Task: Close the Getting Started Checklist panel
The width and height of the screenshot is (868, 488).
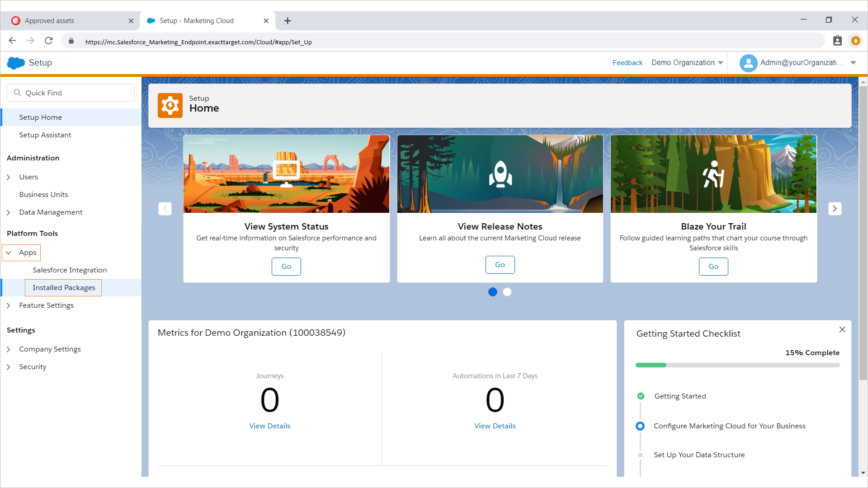Action: (x=842, y=329)
